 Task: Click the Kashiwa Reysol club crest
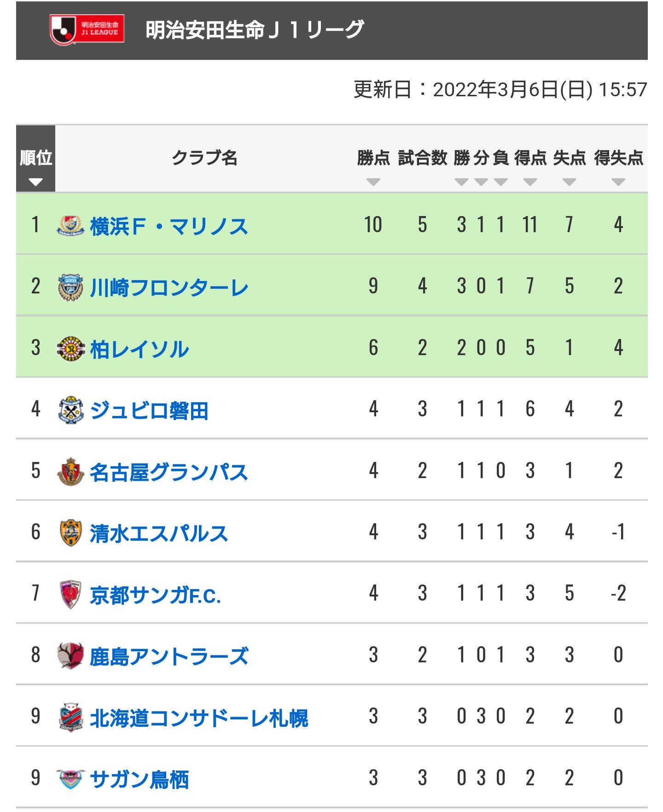(x=70, y=349)
